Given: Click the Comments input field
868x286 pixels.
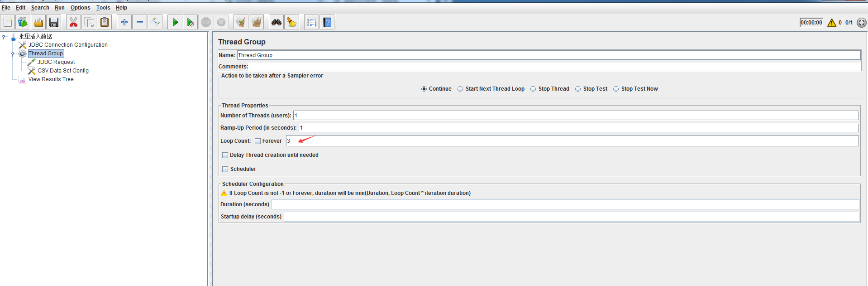Looking at the screenshot, I should coord(555,67).
